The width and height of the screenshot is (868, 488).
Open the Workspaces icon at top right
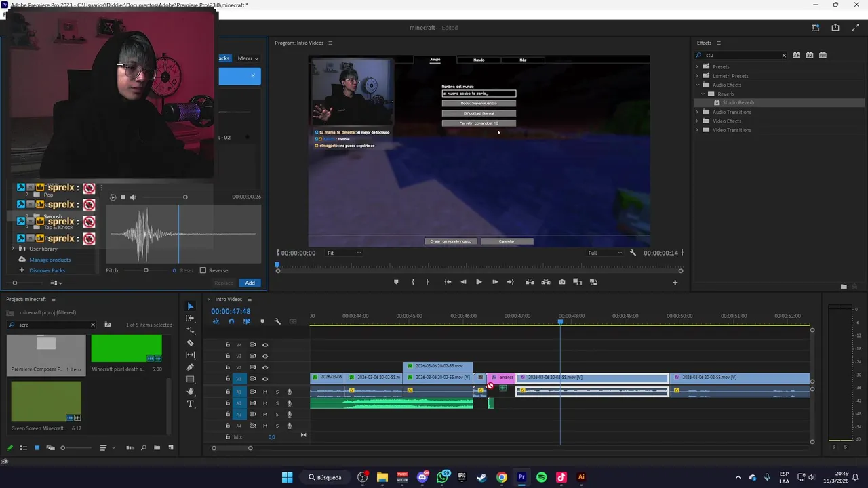point(816,28)
